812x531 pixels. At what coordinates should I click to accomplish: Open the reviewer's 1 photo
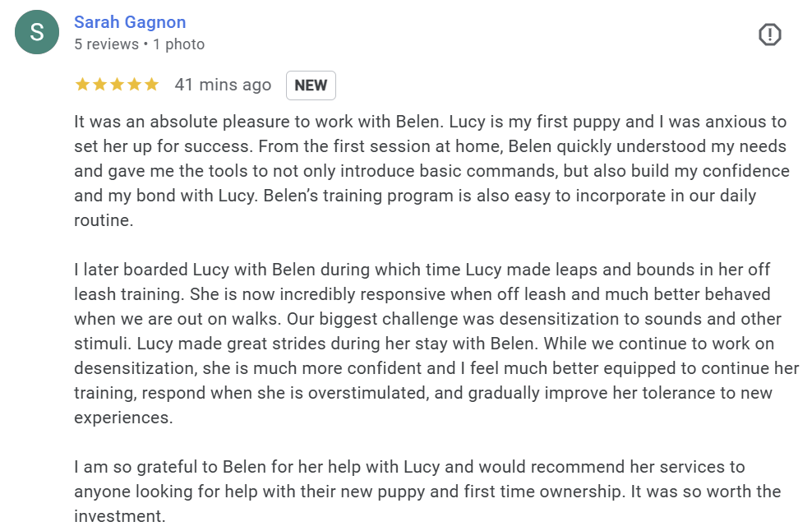point(178,44)
